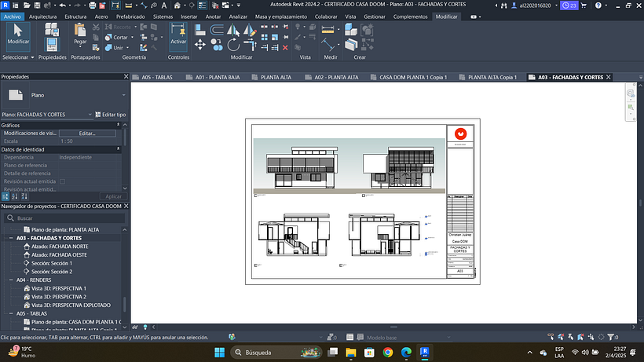Image resolution: width=644 pixels, height=362 pixels.
Task: Close the A03 - FACHADAS Y CORTES tab
Action: pyautogui.click(x=609, y=77)
